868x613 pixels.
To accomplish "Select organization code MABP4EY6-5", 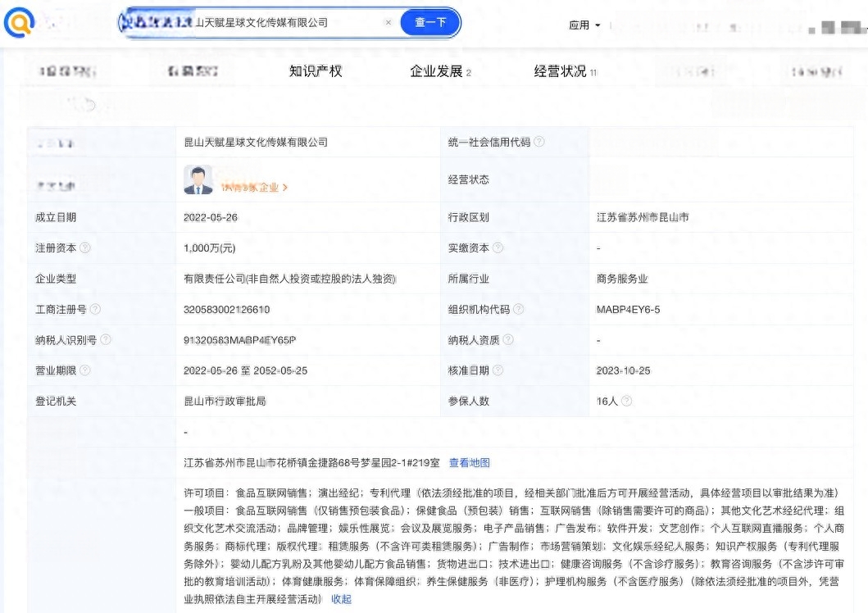I will click(x=629, y=309).
